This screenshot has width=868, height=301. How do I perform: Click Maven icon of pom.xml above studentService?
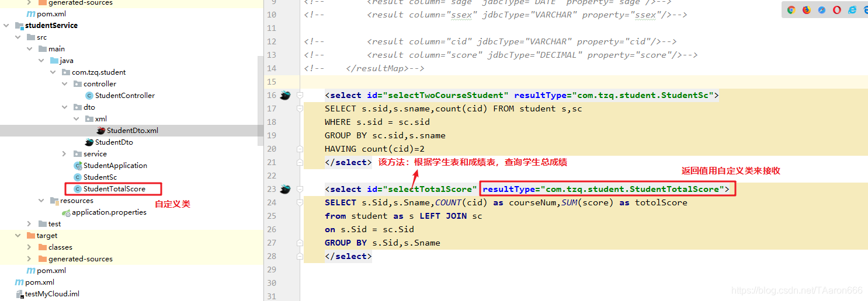point(30,14)
